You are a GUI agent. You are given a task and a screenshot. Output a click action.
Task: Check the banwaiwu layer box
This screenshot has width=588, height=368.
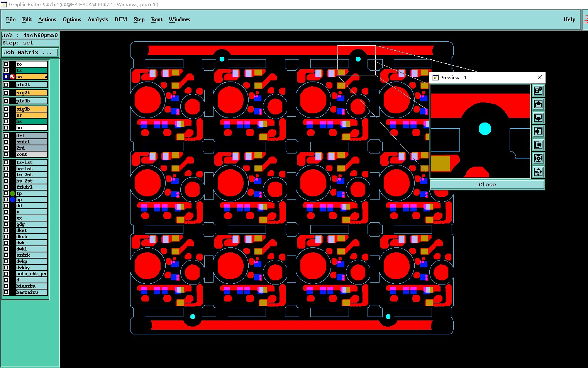pyautogui.click(x=6, y=292)
